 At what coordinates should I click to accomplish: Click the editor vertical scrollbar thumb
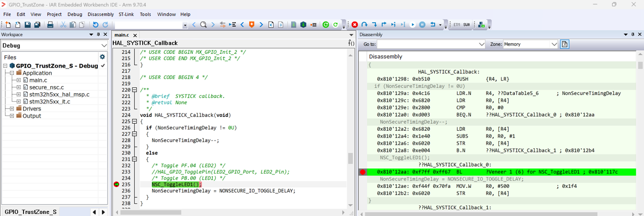pyautogui.click(x=351, y=159)
